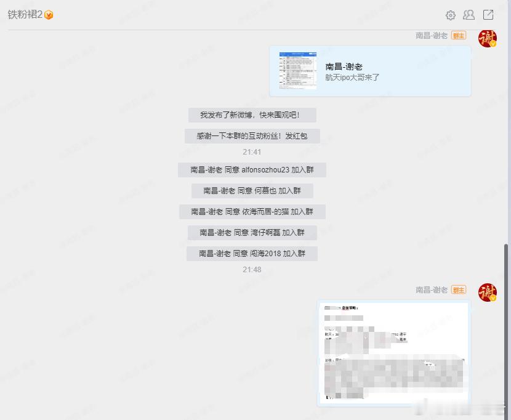
Task: Select the message about 何慕也 joining group
Action: click(252, 191)
